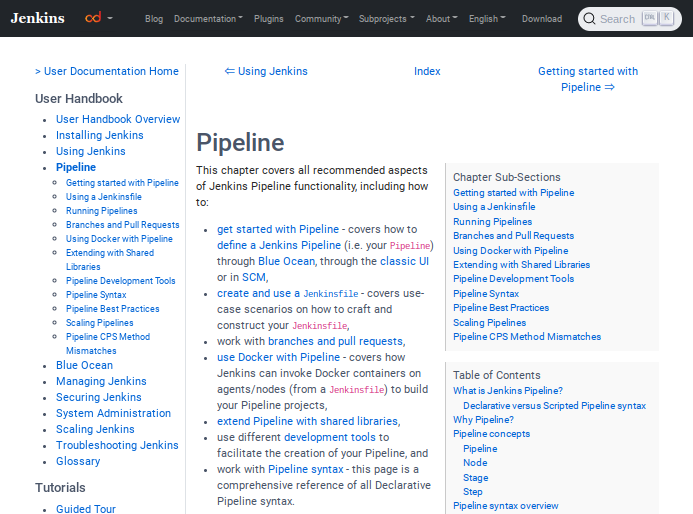Click the Download link in the navbar

tap(541, 19)
